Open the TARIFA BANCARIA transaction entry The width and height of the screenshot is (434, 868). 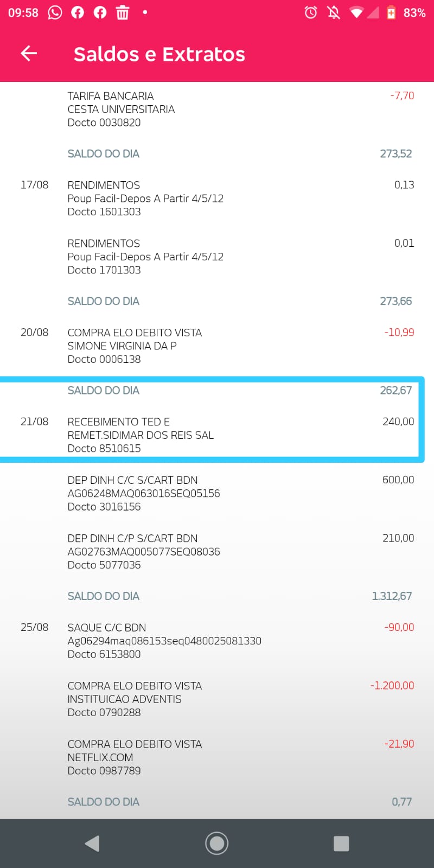coord(217,109)
